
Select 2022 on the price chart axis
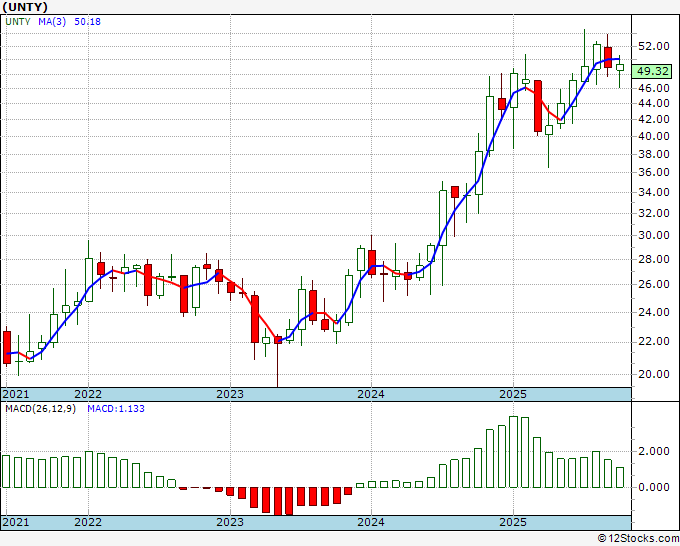tap(88, 395)
